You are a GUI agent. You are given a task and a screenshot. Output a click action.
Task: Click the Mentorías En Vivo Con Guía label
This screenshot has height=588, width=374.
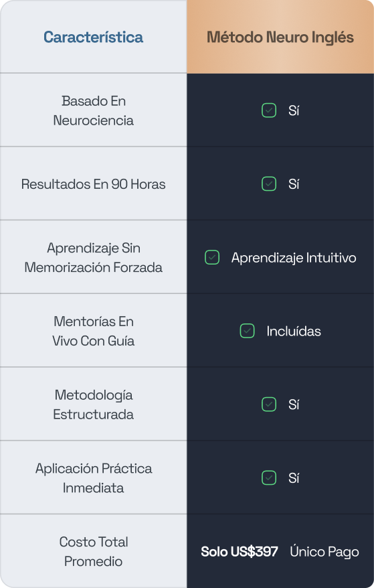point(93,331)
